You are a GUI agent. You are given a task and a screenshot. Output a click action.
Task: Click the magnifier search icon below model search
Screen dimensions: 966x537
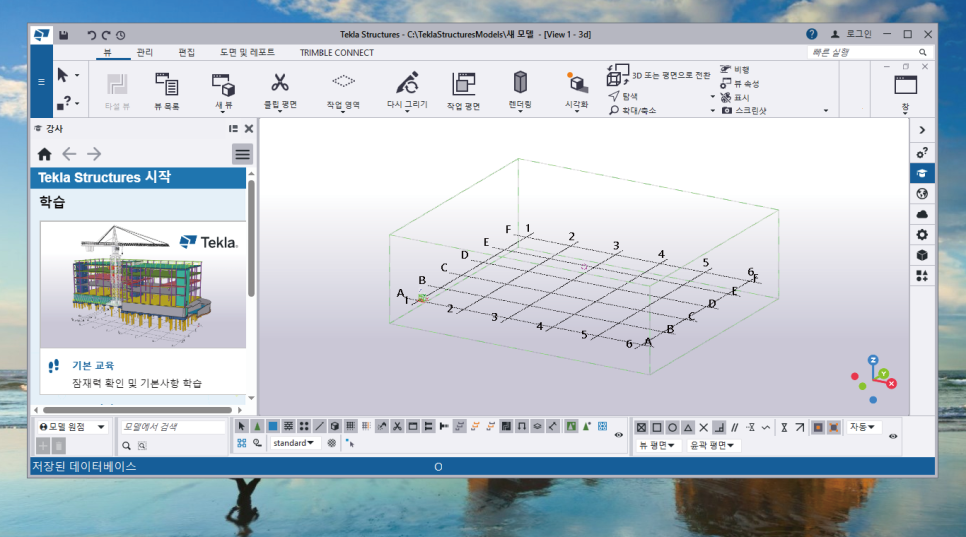(x=126, y=445)
